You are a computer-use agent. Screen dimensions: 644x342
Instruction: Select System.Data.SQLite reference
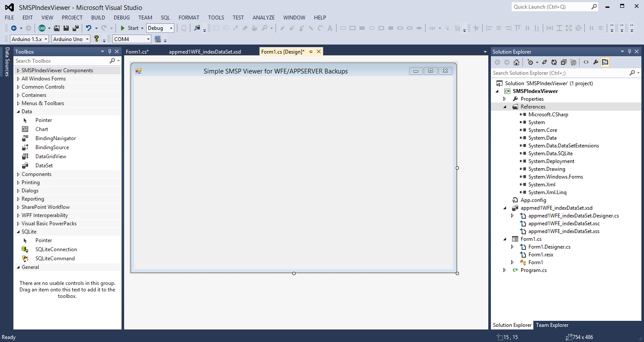pyautogui.click(x=550, y=153)
